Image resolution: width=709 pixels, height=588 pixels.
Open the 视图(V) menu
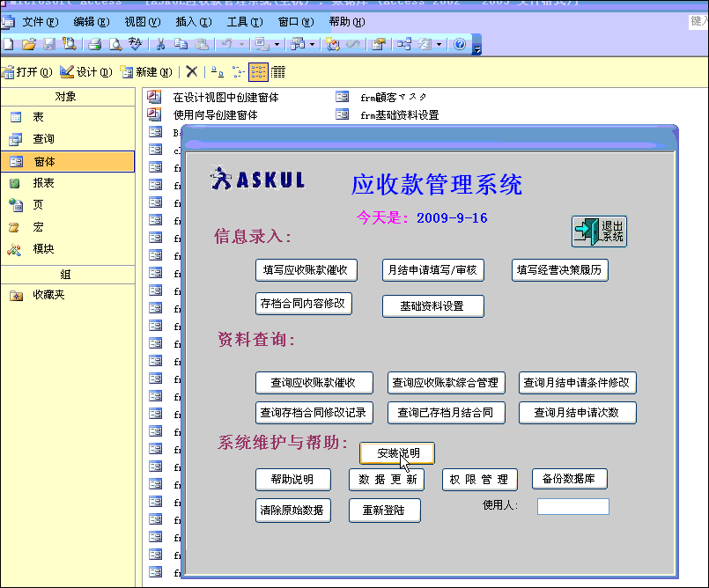click(143, 22)
